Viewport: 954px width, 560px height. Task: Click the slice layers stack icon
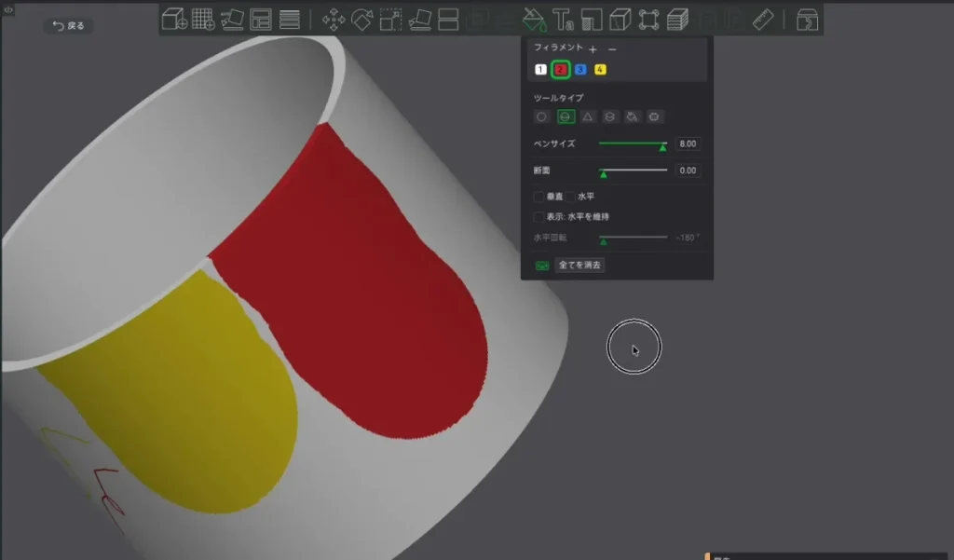677,20
